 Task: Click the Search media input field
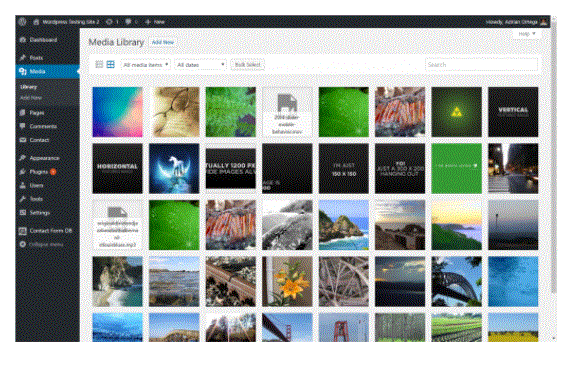(482, 65)
